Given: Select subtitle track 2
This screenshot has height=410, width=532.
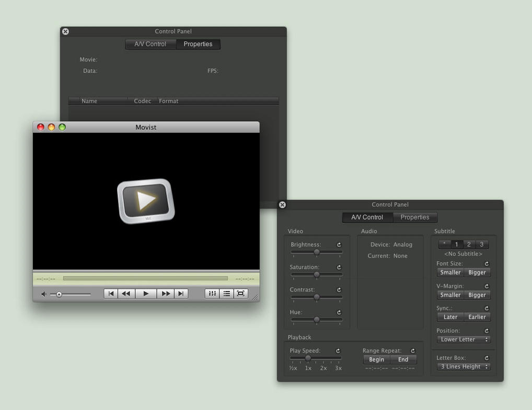Looking at the screenshot, I should click(469, 244).
